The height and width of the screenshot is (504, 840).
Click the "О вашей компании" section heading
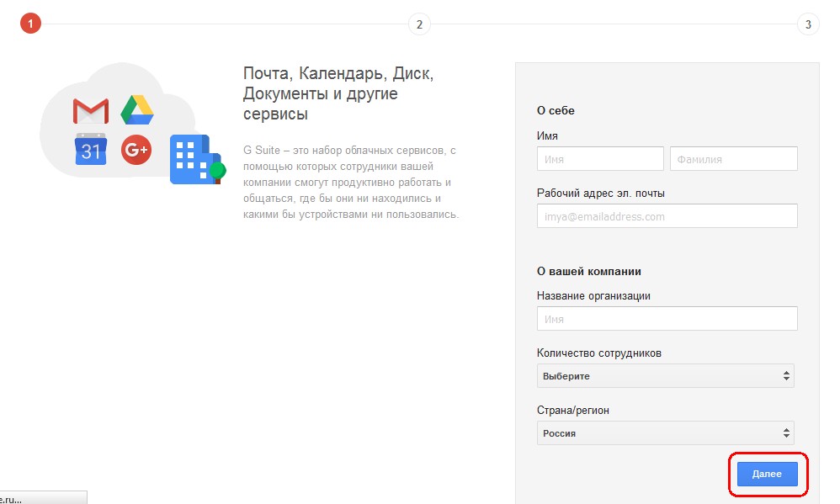[x=588, y=271]
